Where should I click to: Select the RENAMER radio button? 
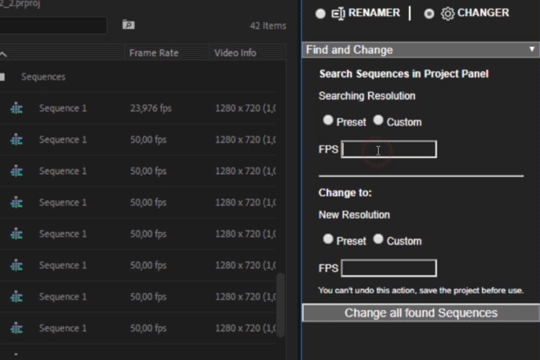pos(320,14)
